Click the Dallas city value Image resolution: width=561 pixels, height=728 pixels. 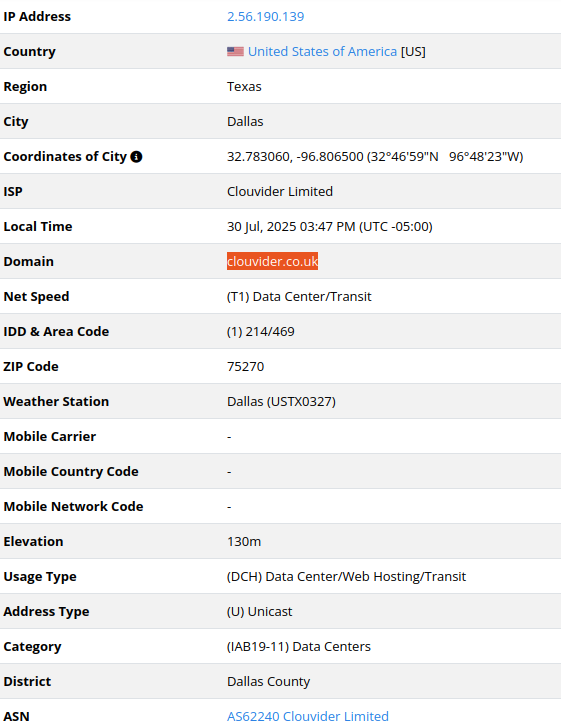point(245,122)
